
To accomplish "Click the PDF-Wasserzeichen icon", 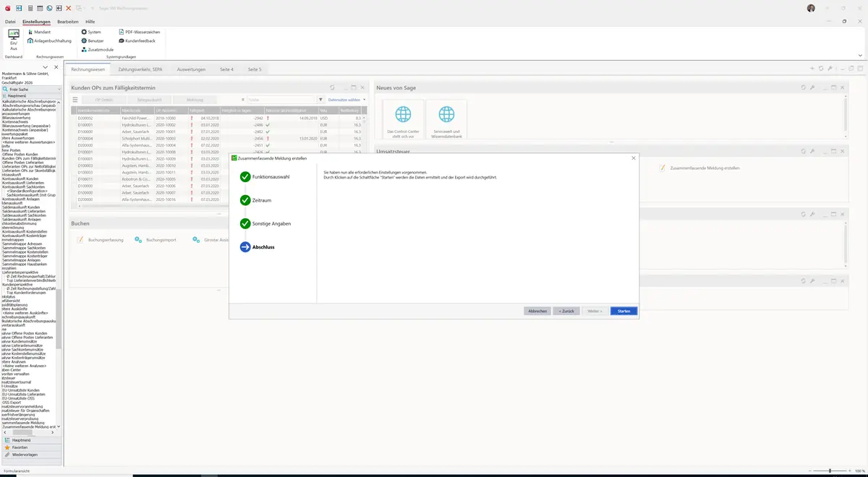I will click(121, 33).
